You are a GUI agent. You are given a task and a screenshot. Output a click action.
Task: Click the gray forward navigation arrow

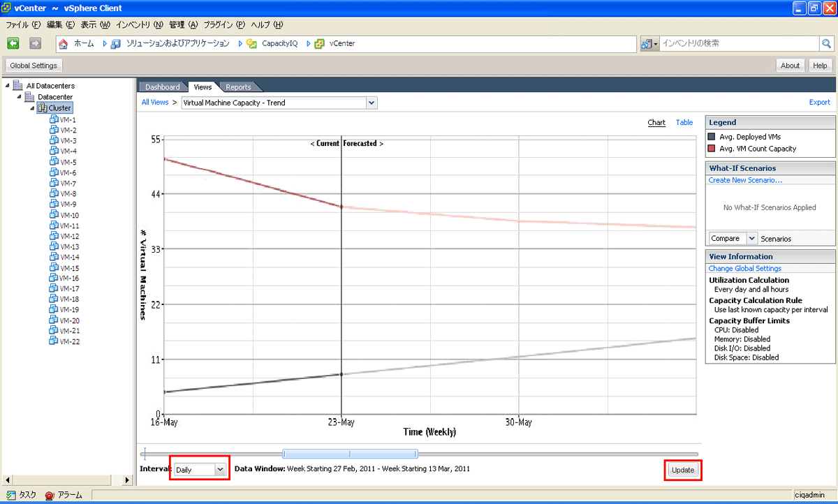(x=35, y=43)
